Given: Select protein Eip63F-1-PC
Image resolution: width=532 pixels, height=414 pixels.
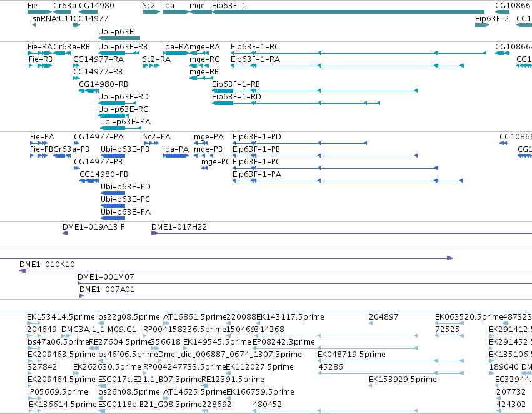Looking at the screenshot, I should [336, 168].
